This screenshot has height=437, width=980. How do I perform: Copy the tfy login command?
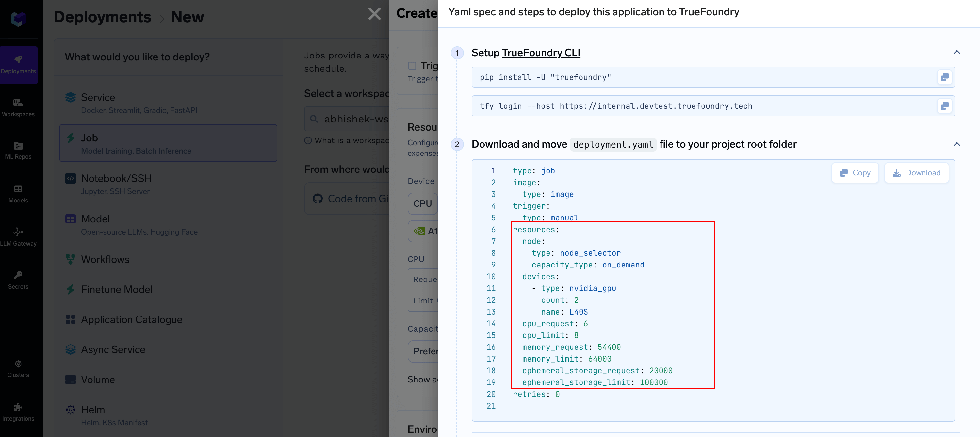944,106
